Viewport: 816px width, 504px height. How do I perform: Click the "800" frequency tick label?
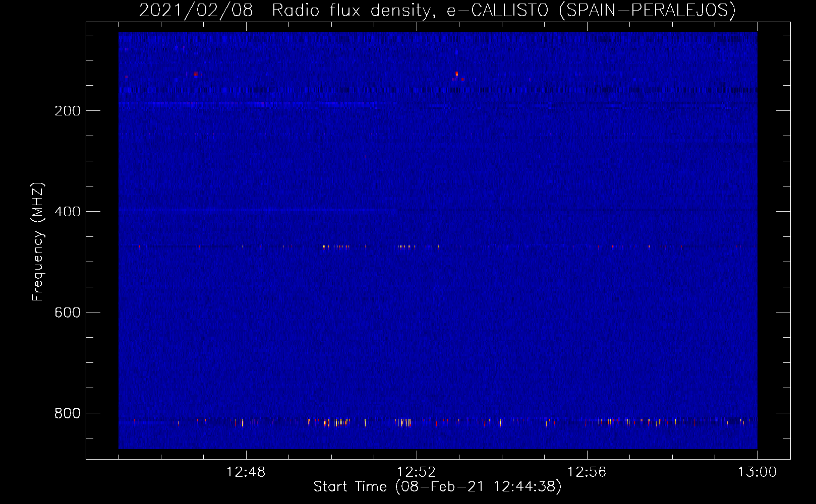pyautogui.click(x=68, y=414)
